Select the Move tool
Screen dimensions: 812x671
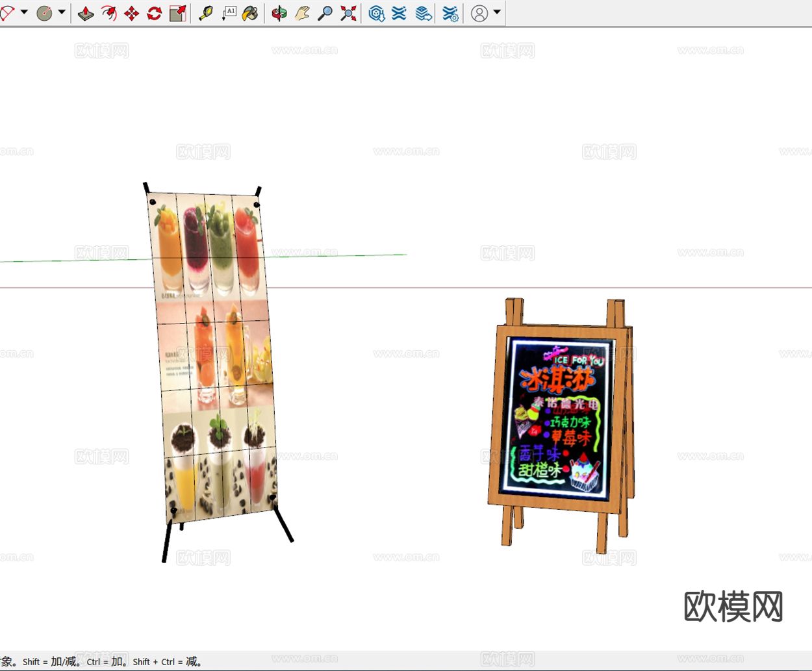pyautogui.click(x=131, y=13)
